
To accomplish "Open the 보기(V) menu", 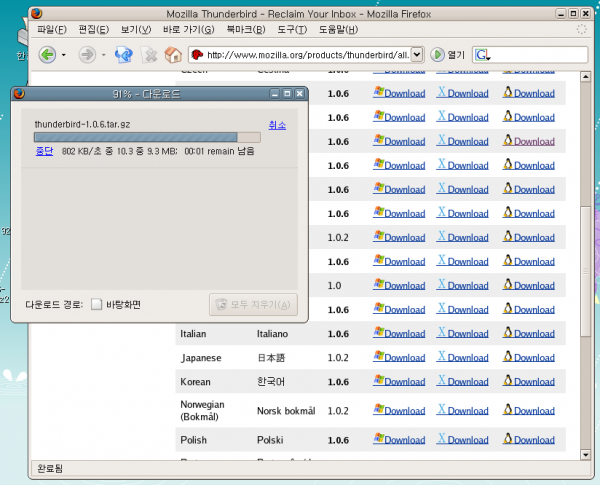I will tap(136, 29).
